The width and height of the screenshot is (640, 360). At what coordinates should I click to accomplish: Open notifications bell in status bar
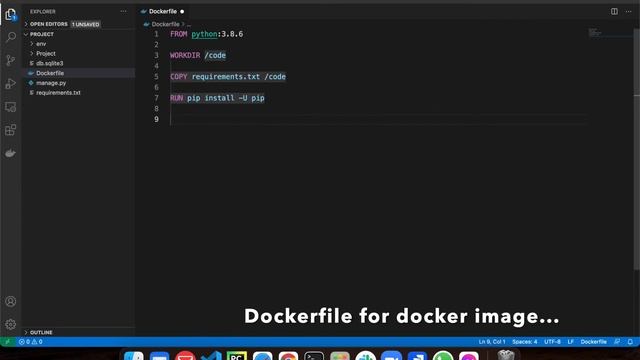630,342
